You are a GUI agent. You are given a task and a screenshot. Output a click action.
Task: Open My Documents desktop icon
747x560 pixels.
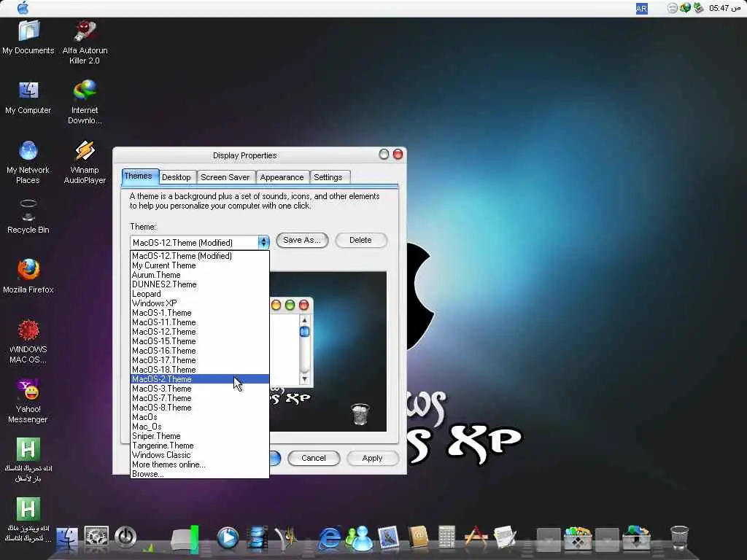click(28, 38)
